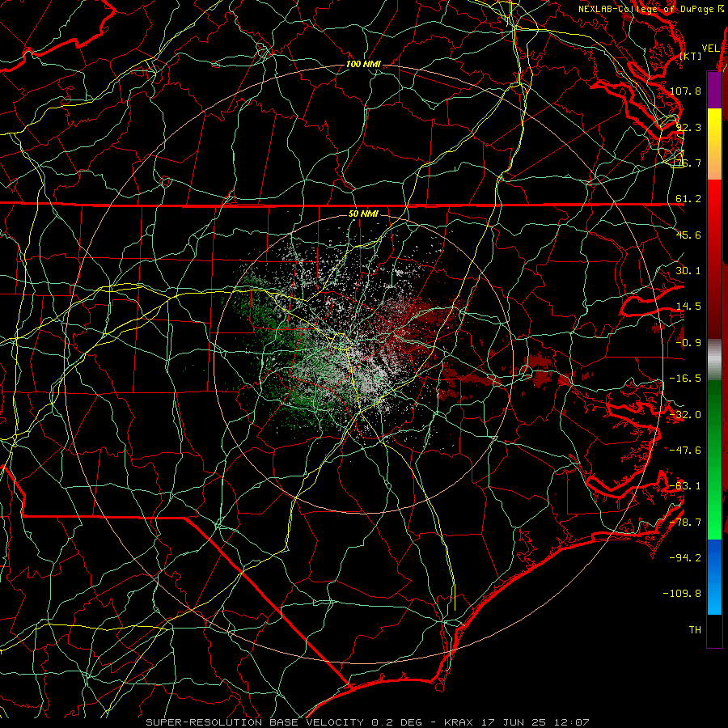Click the -32.0 velocity scale value
The width and height of the screenshot is (728, 728).
point(685,415)
